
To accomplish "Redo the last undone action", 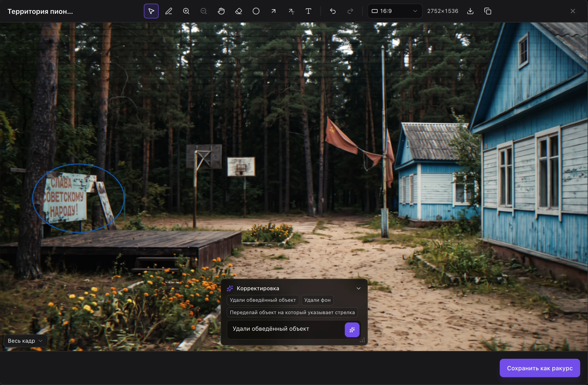I will (350, 11).
